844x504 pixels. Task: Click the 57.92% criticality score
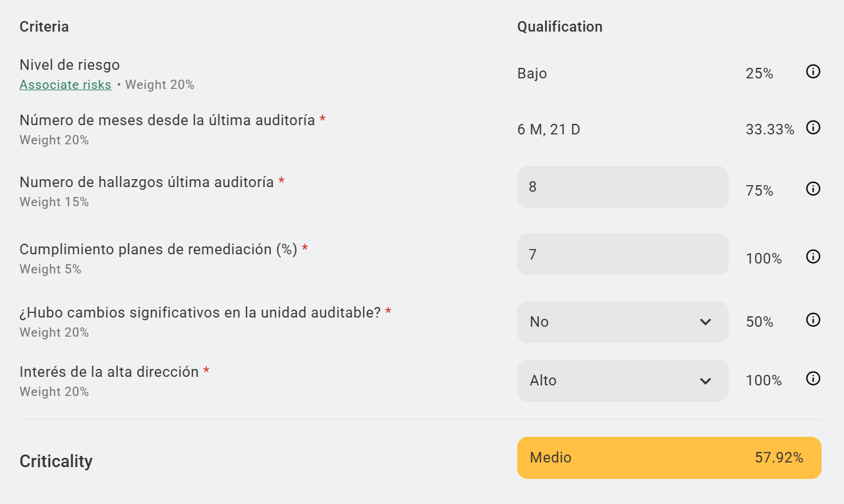click(779, 458)
